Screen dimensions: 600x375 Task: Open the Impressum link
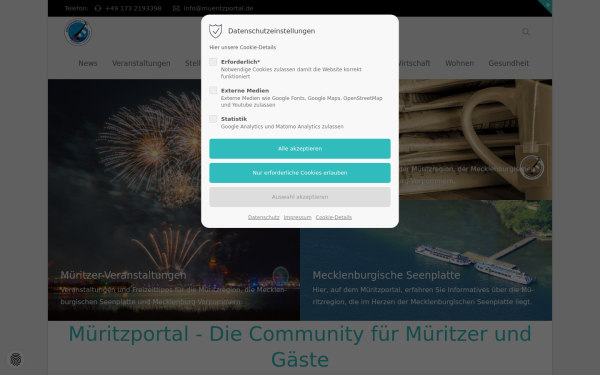tap(297, 217)
